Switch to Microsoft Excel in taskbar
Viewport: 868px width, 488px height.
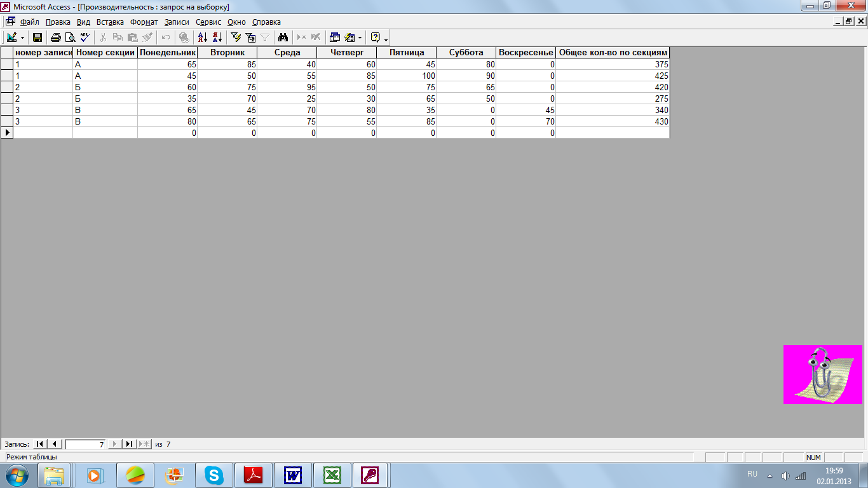click(332, 475)
